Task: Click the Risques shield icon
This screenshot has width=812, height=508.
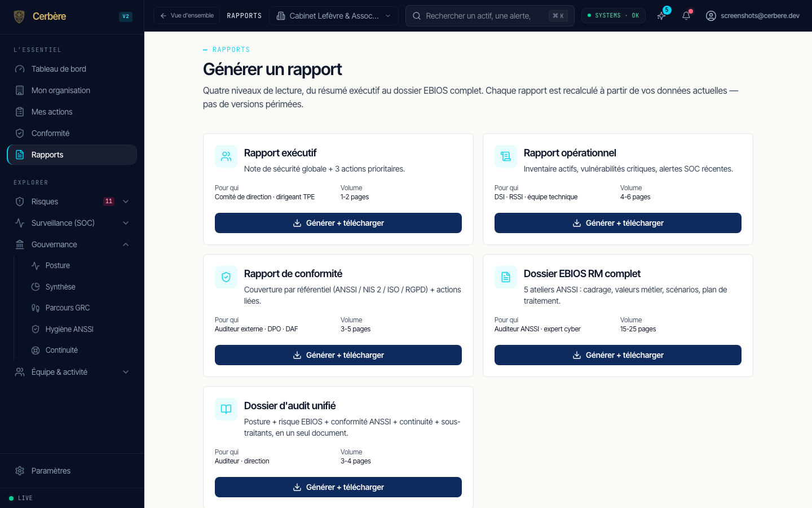Action: [x=20, y=202]
